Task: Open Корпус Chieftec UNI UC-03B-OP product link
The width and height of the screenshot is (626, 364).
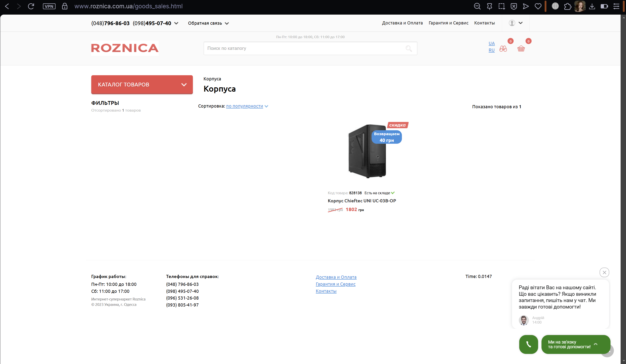Action: [362, 201]
